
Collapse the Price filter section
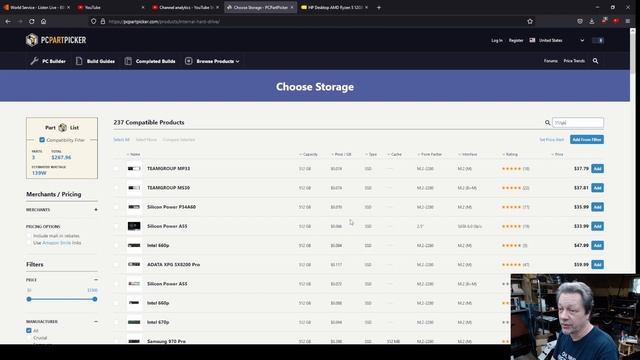[96, 280]
